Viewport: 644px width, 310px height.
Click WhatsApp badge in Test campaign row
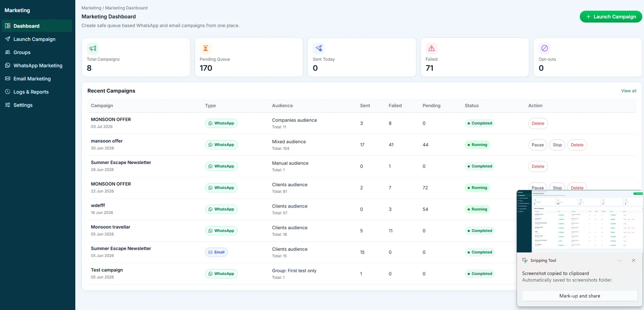221,274
